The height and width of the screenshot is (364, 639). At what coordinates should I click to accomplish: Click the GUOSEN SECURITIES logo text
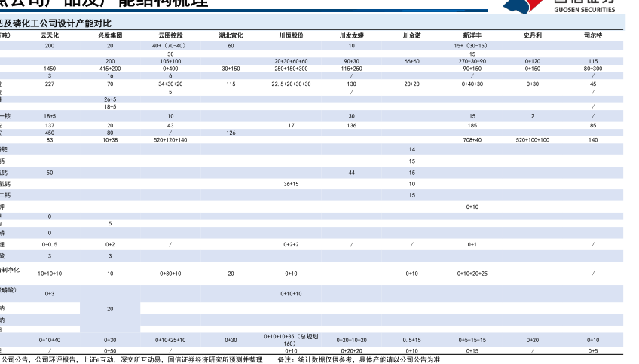[585, 9]
